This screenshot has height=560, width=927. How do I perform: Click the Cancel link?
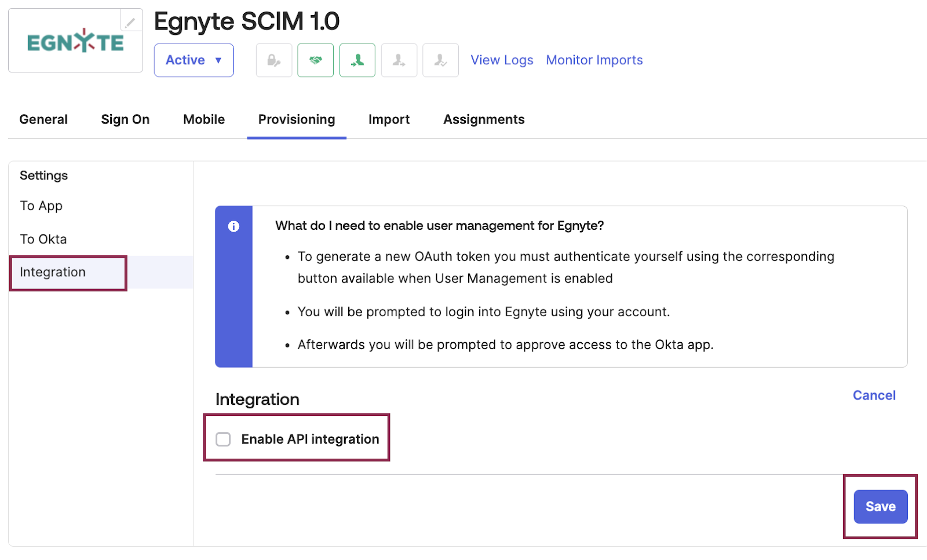pos(874,395)
